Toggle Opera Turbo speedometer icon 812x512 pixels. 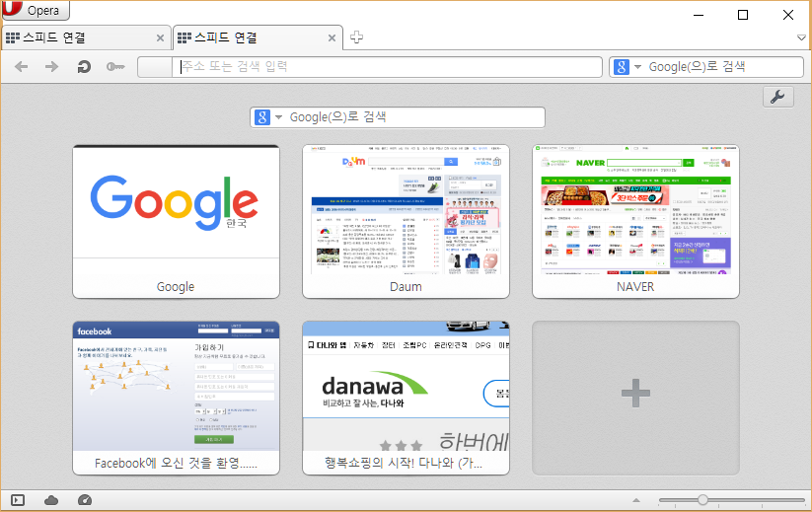pyautogui.click(x=84, y=500)
